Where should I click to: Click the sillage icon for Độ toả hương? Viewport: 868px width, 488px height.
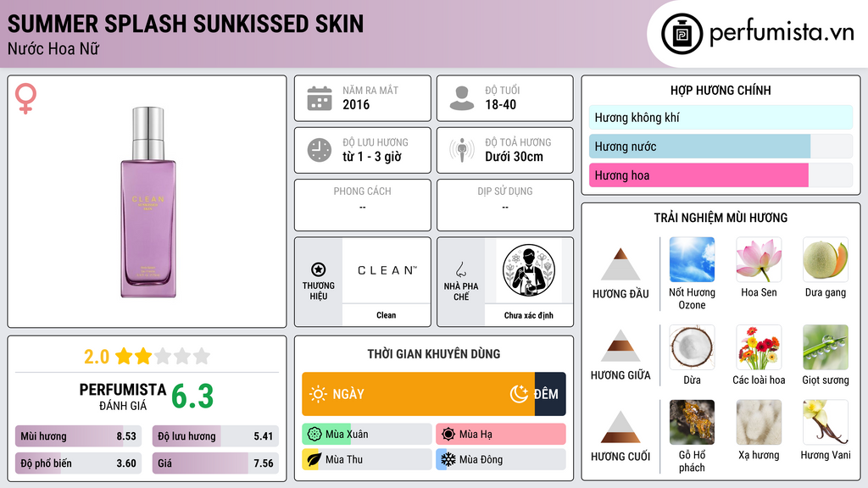(462, 150)
